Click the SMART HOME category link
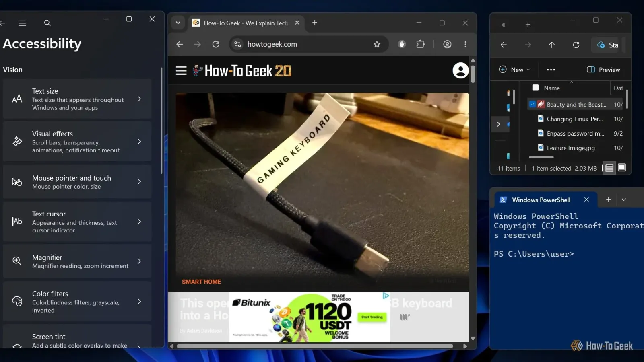The height and width of the screenshot is (362, 644). (x=201, y=282)
